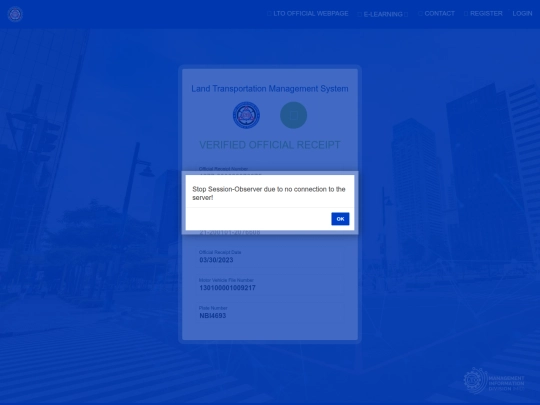
Task: Click OK in the Session-Observer dialog
Action: tap(340, 219)
